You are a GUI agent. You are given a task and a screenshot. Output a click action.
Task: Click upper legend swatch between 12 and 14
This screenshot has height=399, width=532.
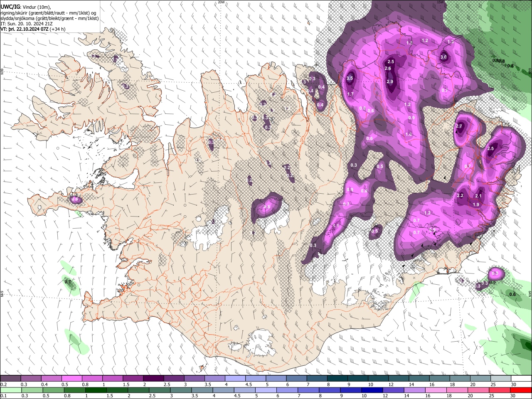pos(399,379)
